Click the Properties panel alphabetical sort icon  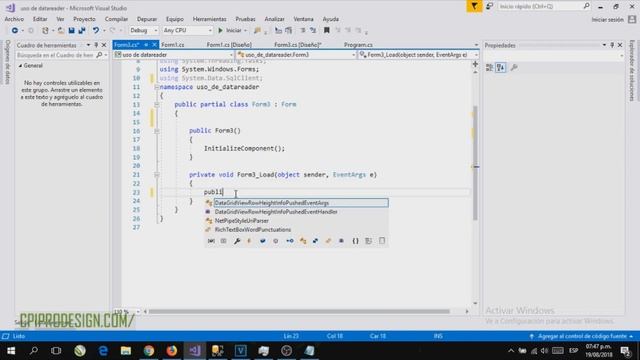click(x=501, y=68)
